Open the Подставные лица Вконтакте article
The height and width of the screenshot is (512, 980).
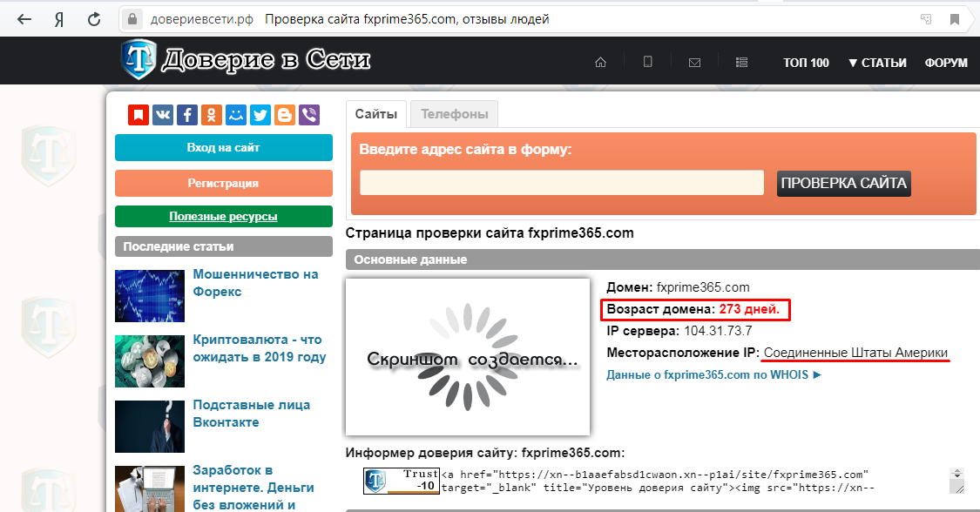(251, 414)
